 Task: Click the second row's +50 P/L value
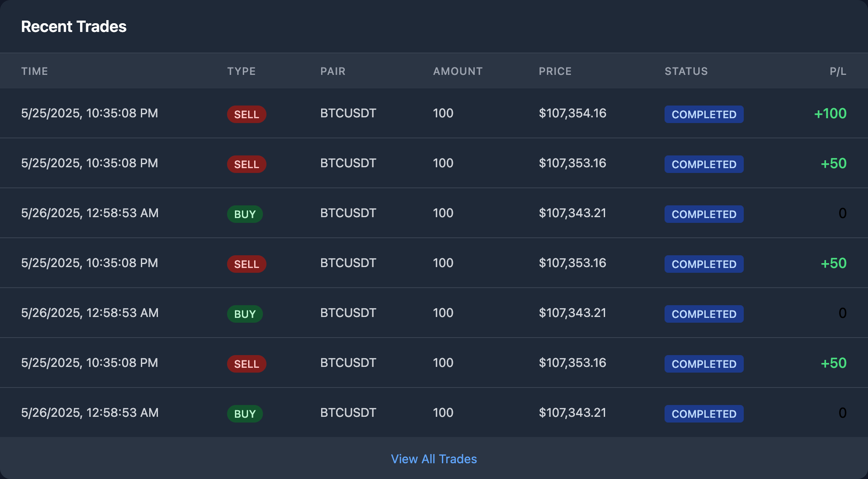(x=833, y=163)
